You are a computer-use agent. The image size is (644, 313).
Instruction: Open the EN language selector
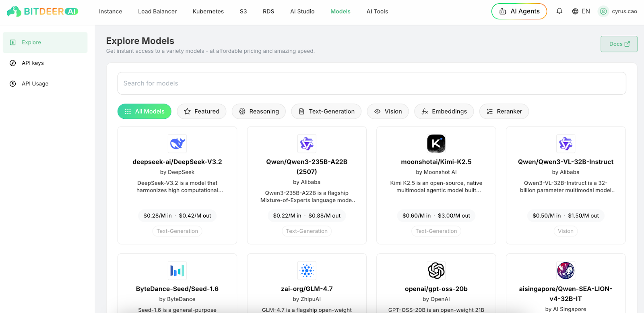coord(581,11)
